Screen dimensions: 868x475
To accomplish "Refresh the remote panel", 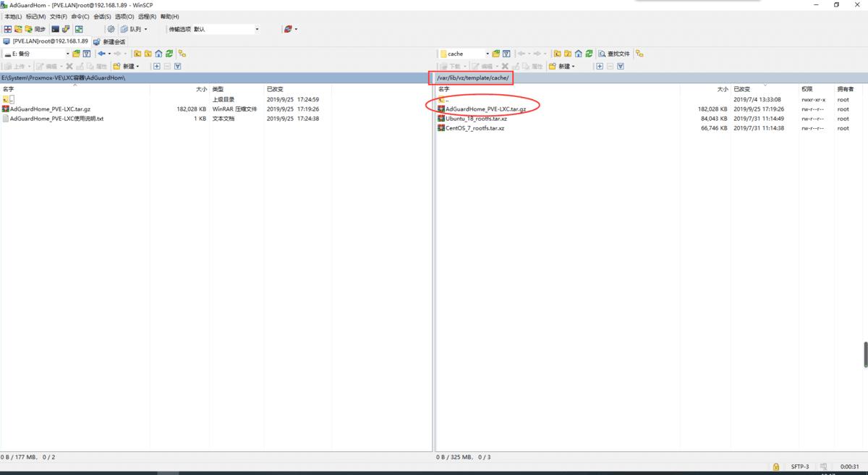I will coord(589,54).
